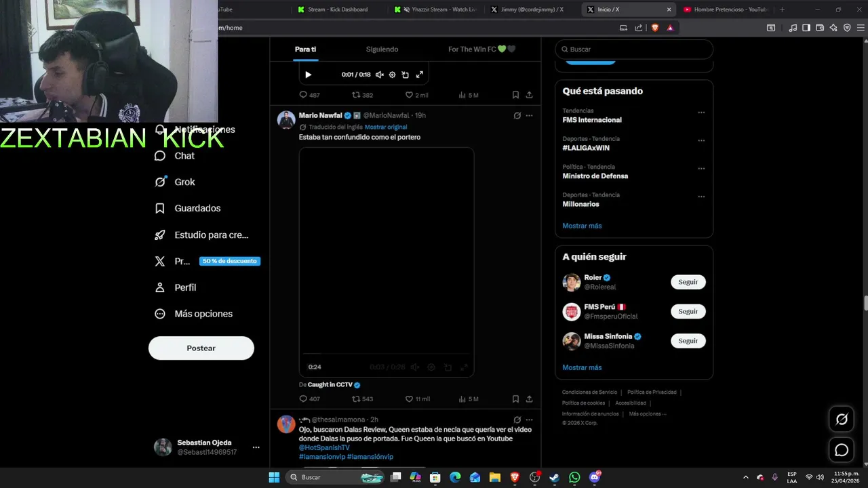The image size is (868, 488).
Task: Open settings gear on top video player
Action: [392, 75]
